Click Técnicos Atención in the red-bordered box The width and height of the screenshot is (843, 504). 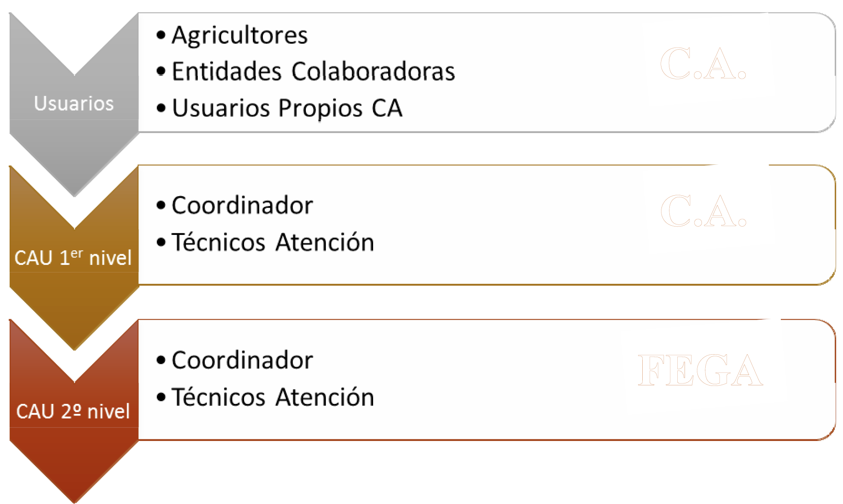tap(273, 397)
